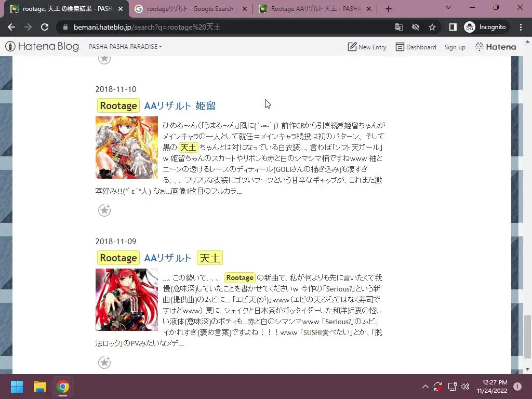Click Sign up in header
The height and width of the screenshot is (399, 532).
[x=455, y=47]
